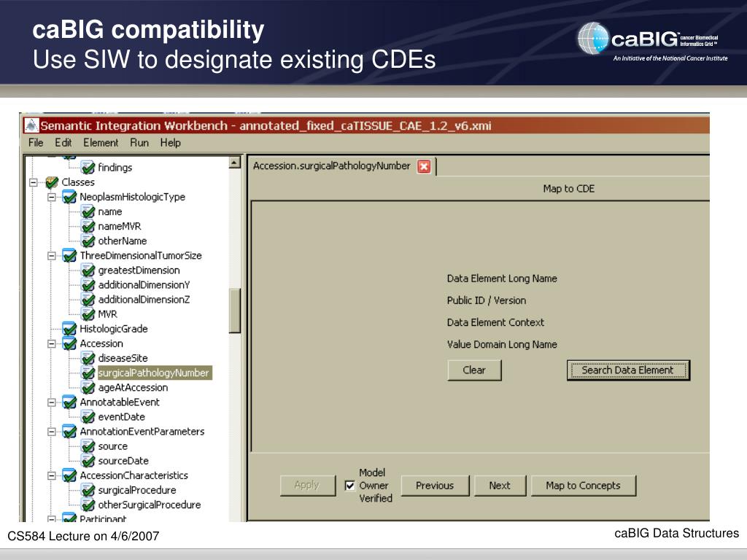Collapse the NeoplasmHistologicType node
This screenshot has width=747, height=560.
[x=52, y=197]
